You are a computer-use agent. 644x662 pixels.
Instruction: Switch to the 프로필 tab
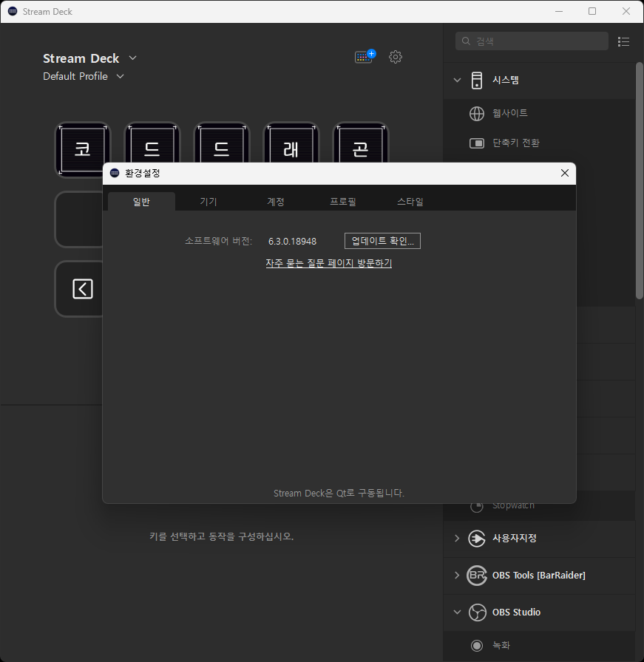[343, 202]
